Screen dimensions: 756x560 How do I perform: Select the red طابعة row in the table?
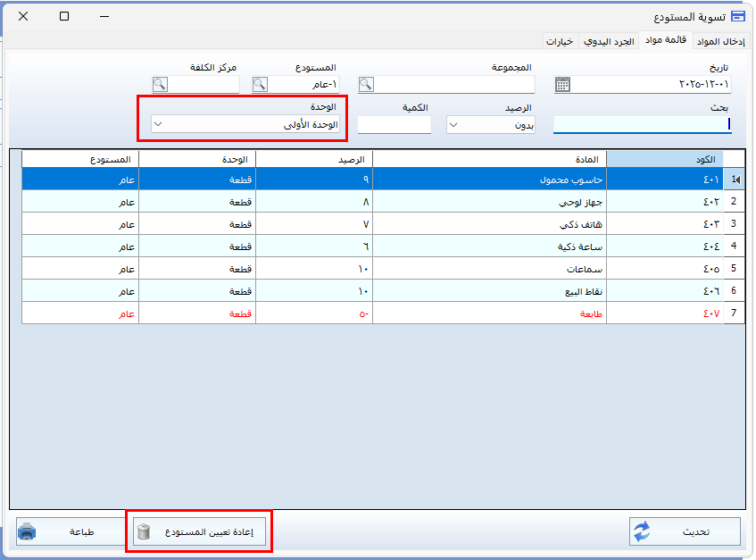(x=489, y=313)
